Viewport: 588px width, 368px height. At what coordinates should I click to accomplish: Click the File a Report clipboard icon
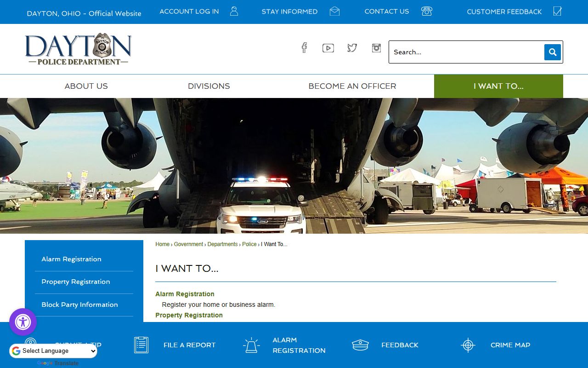pos(141,345)
